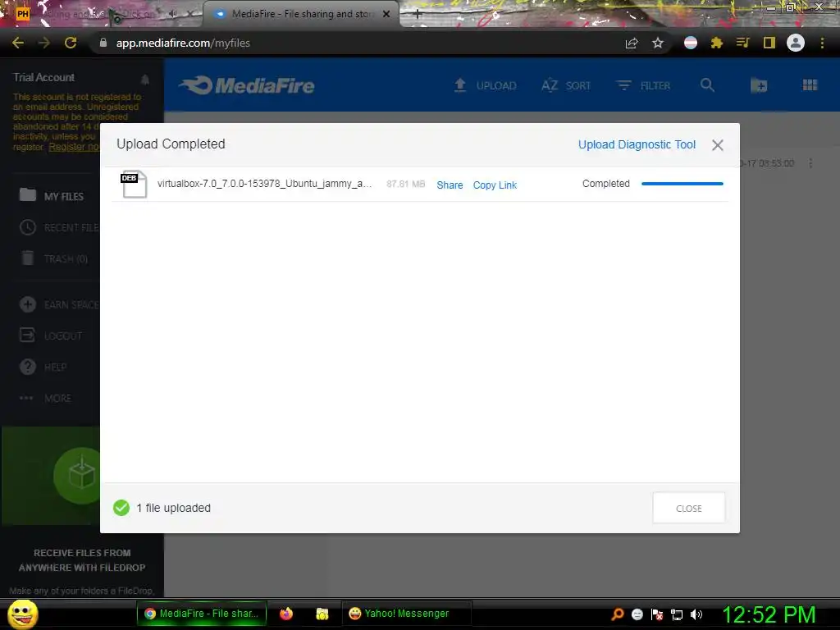Expand MORE in sidebar

click(x=45, y=398)
